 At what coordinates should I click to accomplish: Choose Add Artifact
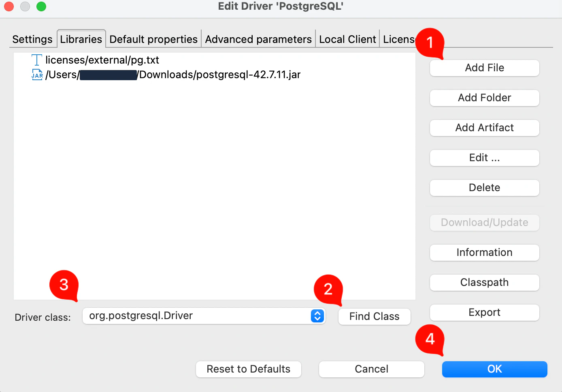click(x=485, y=128)
